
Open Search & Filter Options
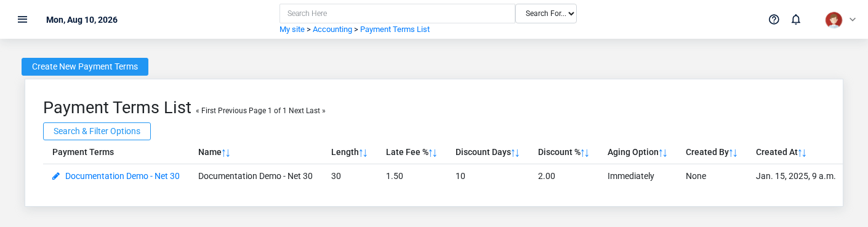97,131
